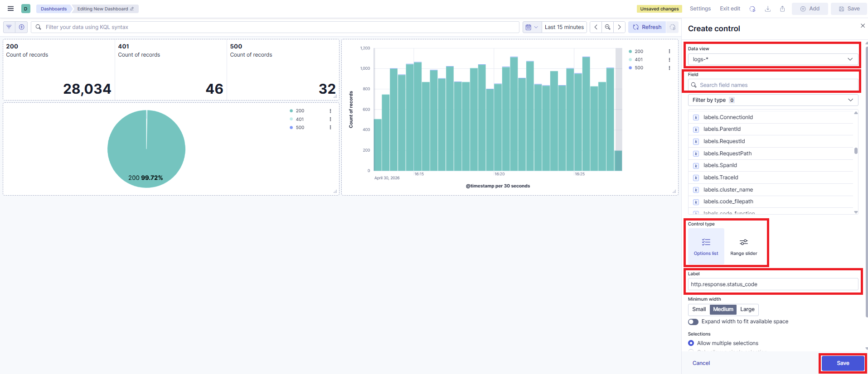Click the Search field names box

pyautogui.click(x=773, y=85)
